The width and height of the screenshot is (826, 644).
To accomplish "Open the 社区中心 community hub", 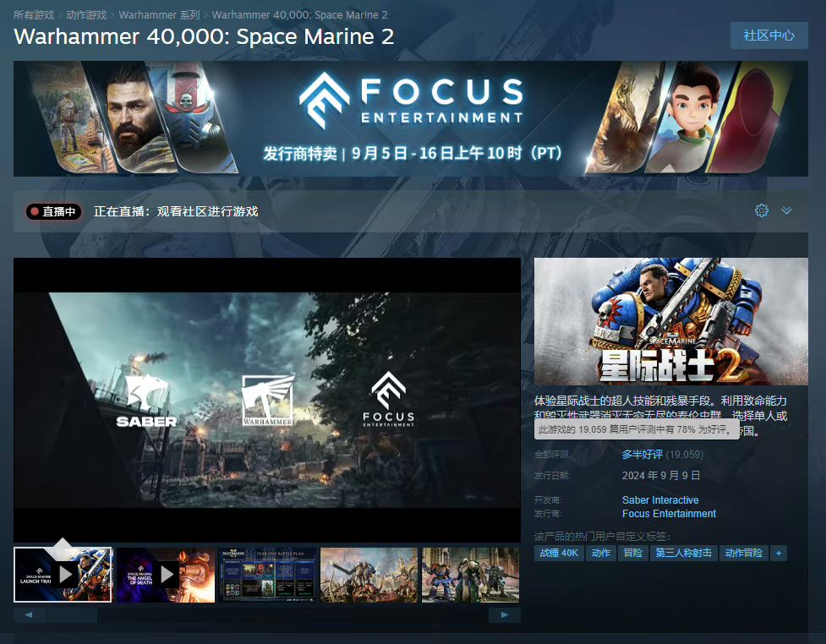I will 769,35.
